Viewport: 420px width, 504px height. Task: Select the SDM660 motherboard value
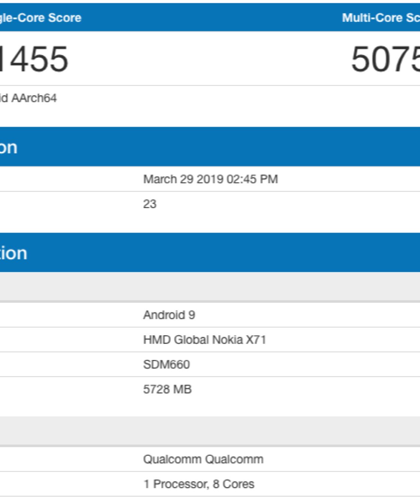coord(167,364)
